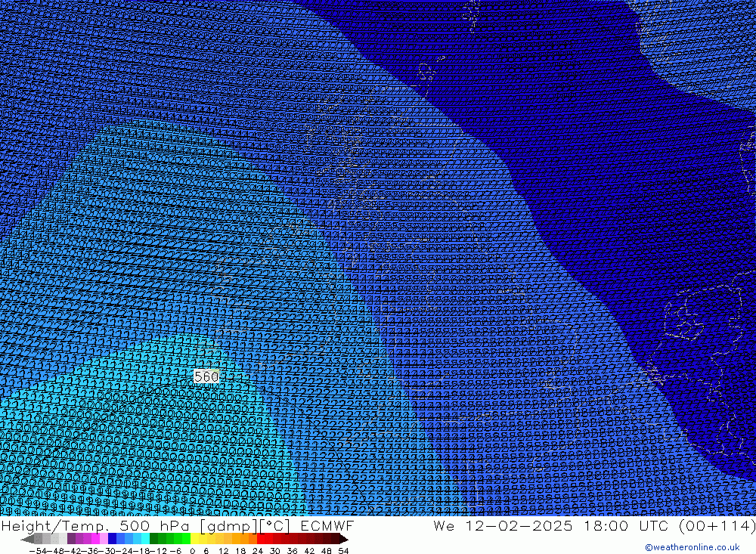Pick the dark green legend swatch
756x554 pixels.
[x=153, y=539]
